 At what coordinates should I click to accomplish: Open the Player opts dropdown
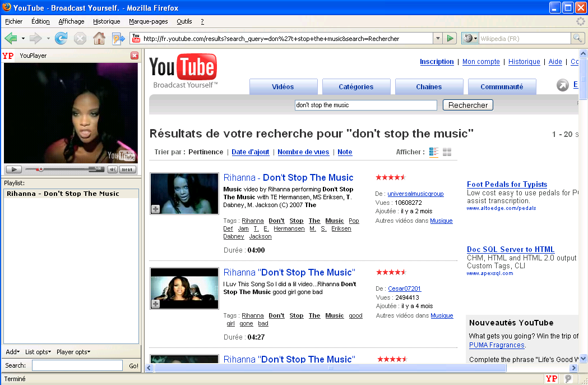click(73, 352)
